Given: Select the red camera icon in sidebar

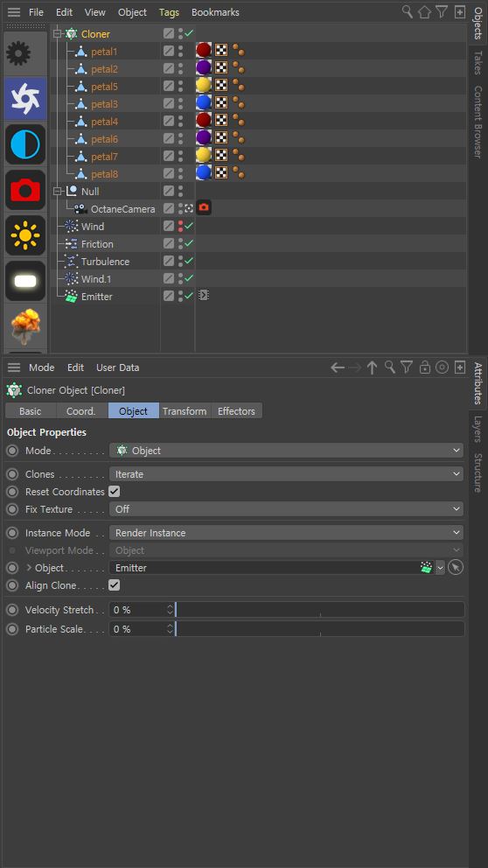Looking at the screenshot, I should tap(25, 190).
